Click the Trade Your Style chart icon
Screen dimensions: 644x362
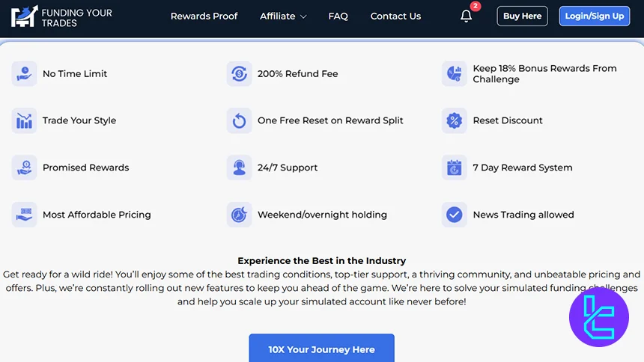[x=24, y=120]
